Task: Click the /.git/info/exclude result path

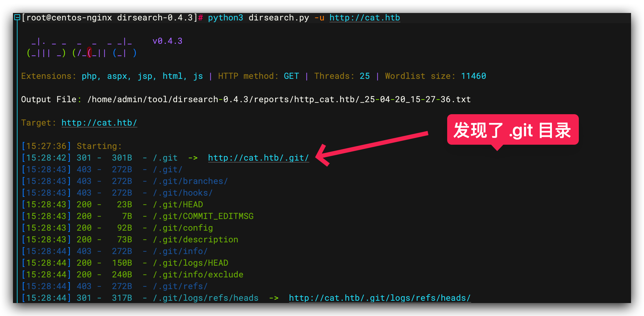Action: pos(198,274)
